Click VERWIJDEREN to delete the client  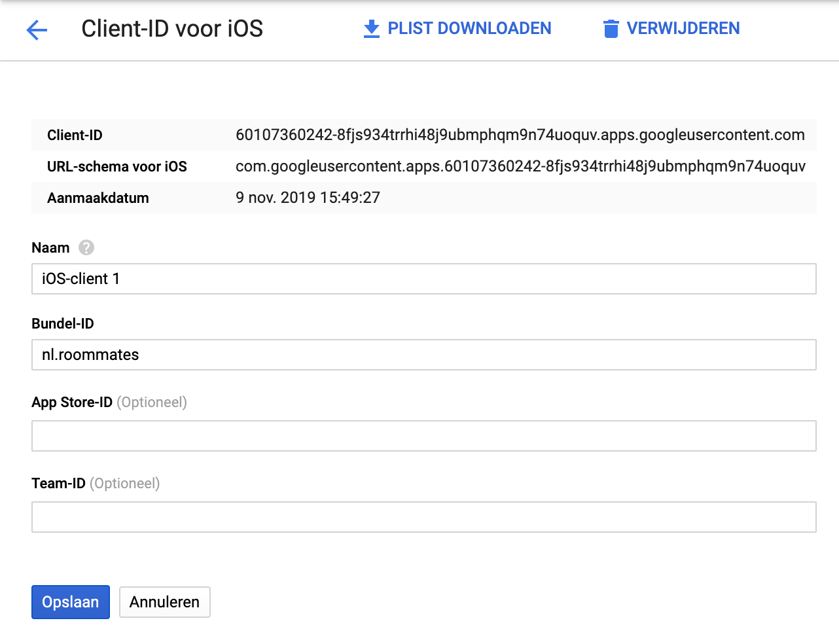(683, 28)
